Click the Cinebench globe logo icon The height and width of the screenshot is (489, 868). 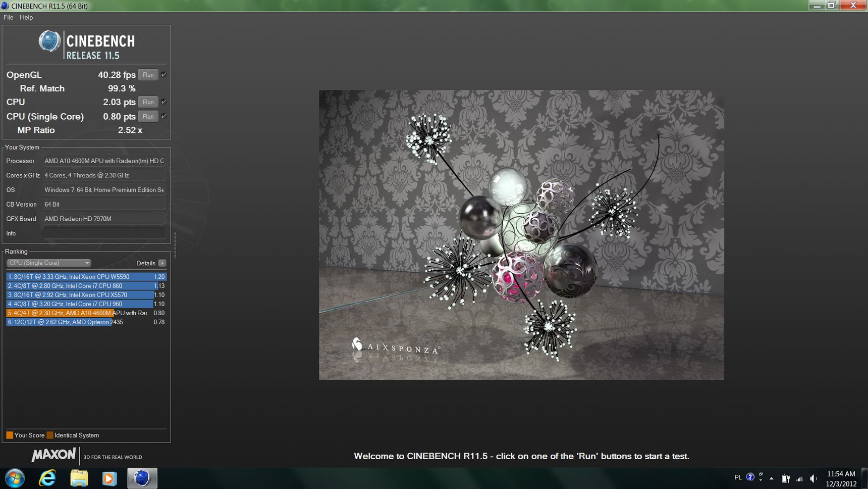(x=49, y=41)
